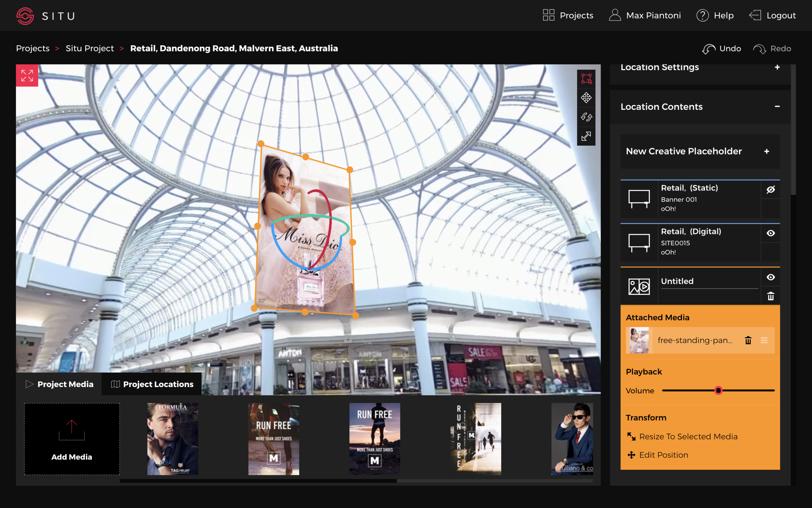Collapse the Location Contents section

click(x=777, y=107)
